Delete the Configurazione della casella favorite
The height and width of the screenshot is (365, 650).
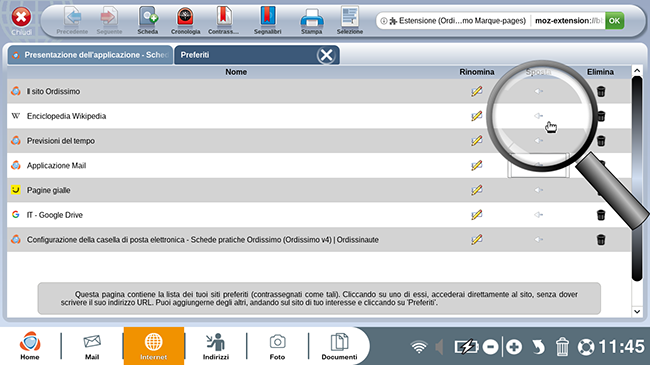point(601,240)
